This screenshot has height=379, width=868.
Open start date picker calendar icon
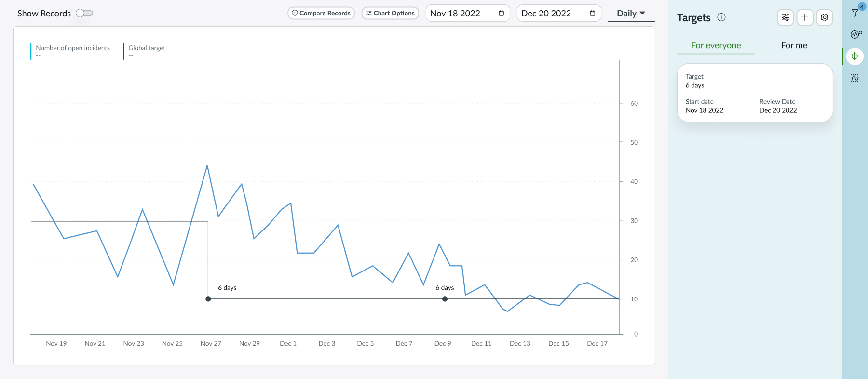(x=501, y=14)
